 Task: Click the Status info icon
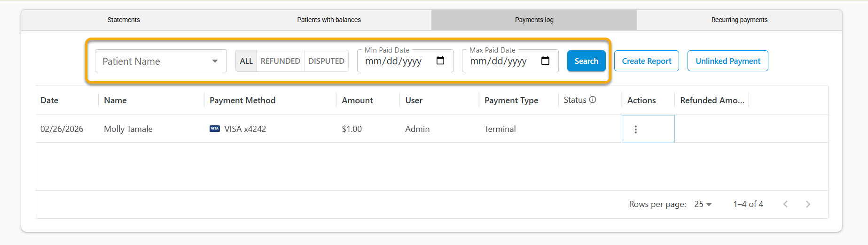593,100
